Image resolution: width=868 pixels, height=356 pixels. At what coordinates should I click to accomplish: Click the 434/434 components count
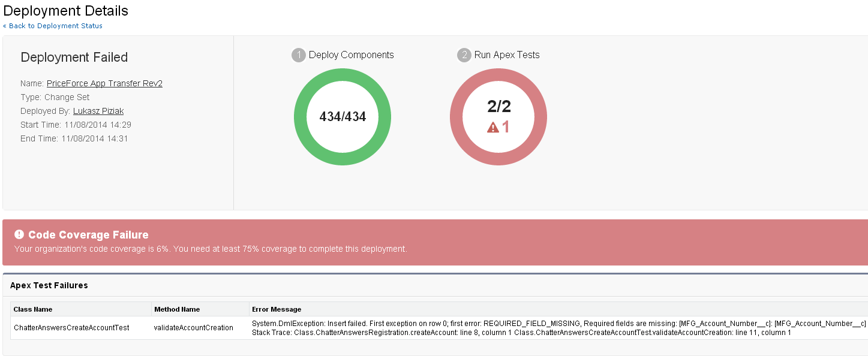(343, 117)
